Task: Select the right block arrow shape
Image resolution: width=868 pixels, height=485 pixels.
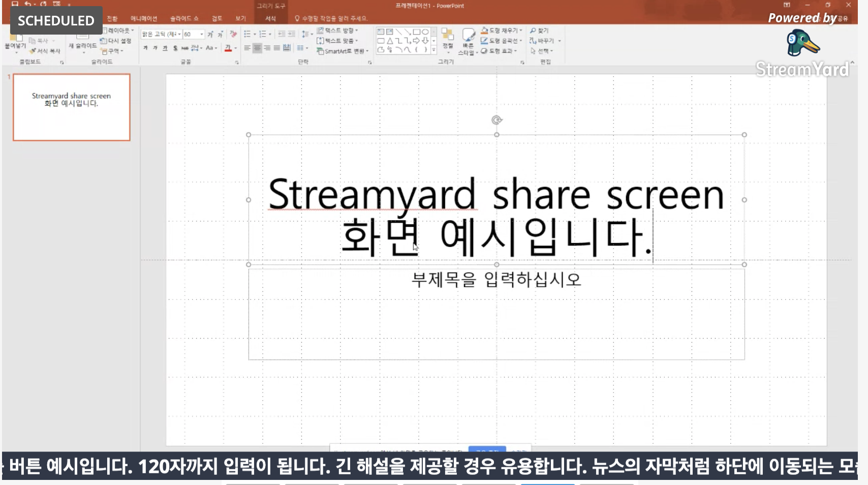Action: click(x=417, y=41)
